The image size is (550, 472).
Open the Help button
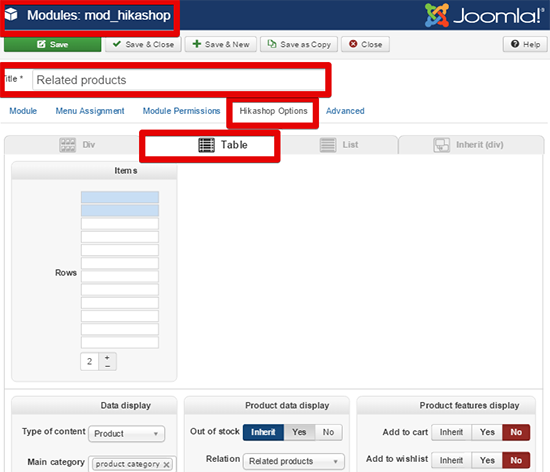525,44
